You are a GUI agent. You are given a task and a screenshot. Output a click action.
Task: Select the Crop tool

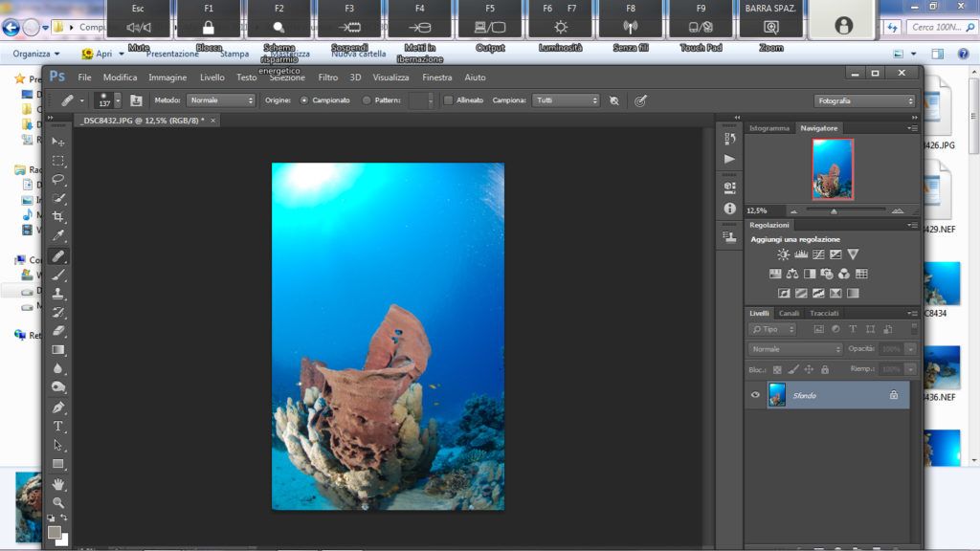click(x=58, y=217)
